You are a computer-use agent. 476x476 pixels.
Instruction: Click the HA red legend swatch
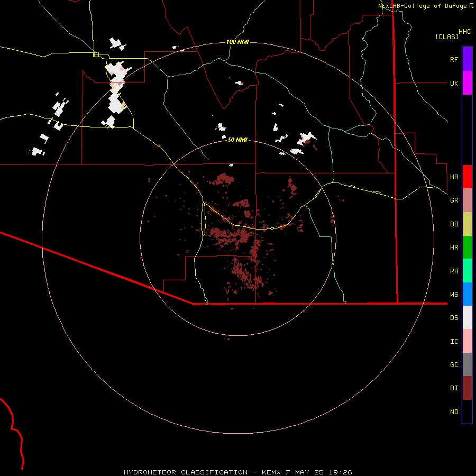467,177
